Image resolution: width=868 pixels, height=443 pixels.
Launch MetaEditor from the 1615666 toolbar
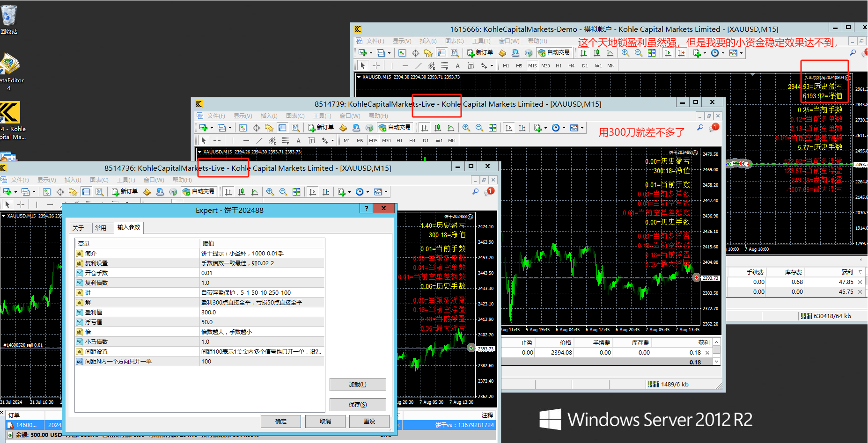click(x=502, y=53)
